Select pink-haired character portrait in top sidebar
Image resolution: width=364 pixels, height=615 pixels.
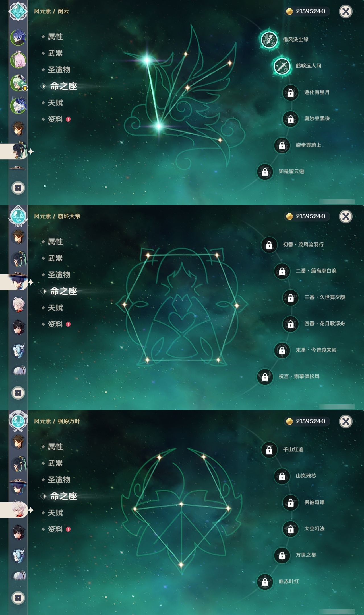(18, 60)
